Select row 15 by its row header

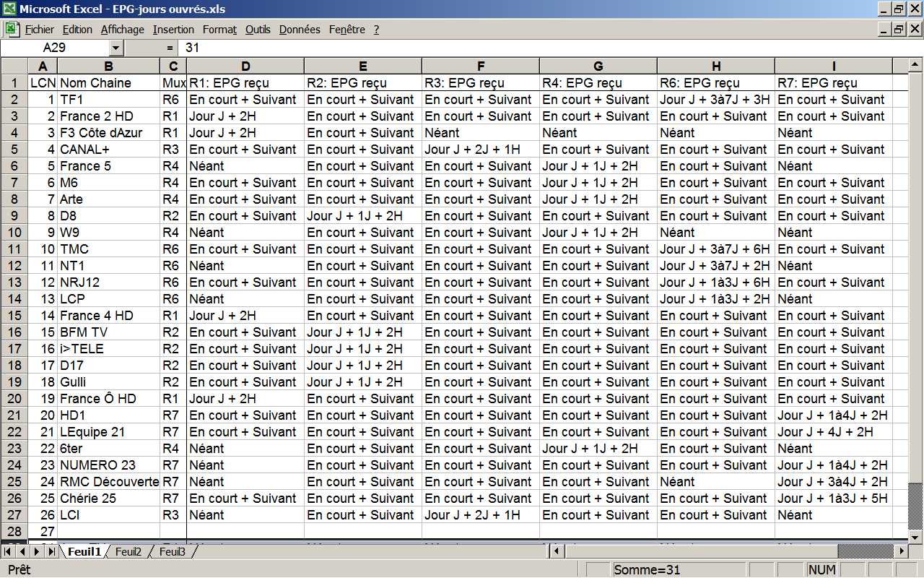14,316
